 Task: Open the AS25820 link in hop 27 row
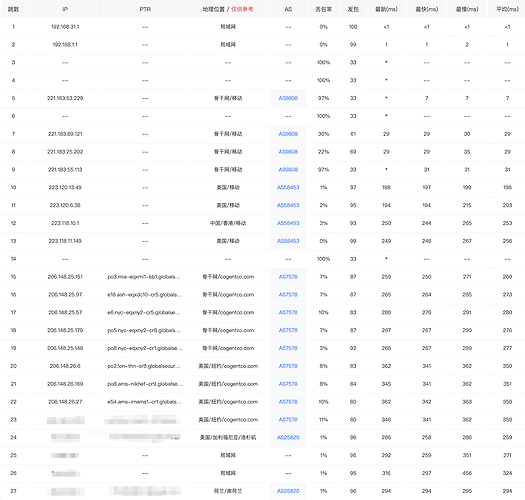coord(288,491)
